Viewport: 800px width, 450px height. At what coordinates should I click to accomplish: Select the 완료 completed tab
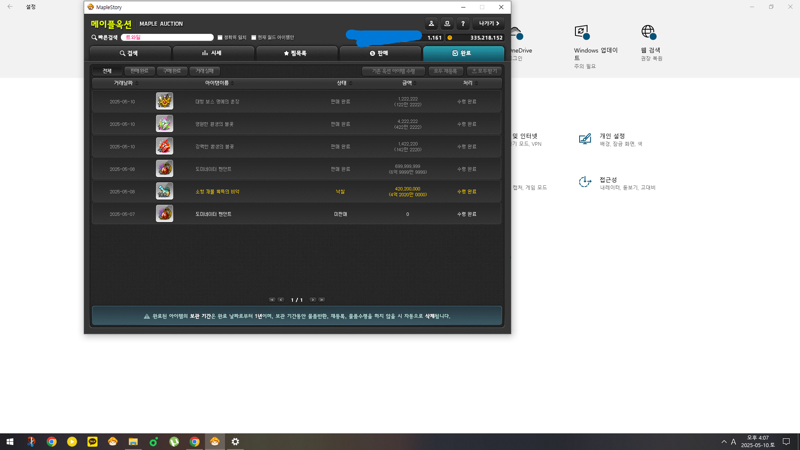pos(463,53)
